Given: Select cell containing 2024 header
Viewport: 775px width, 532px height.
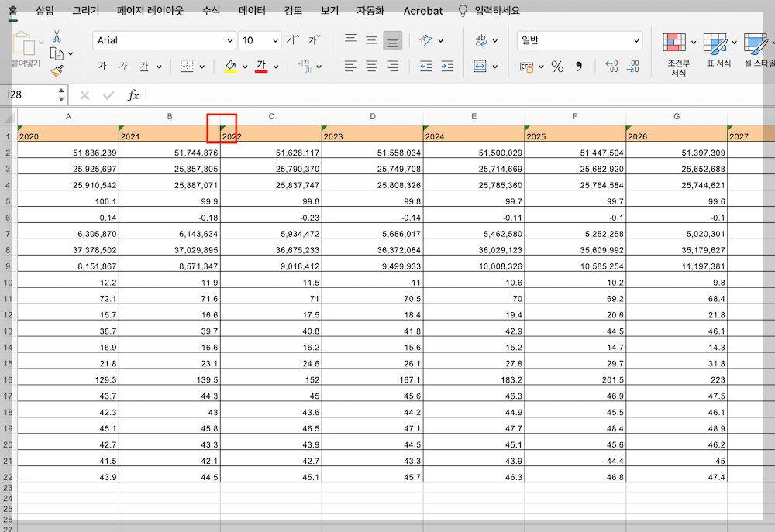Looking at the screenshot, I should pos(474,134).
